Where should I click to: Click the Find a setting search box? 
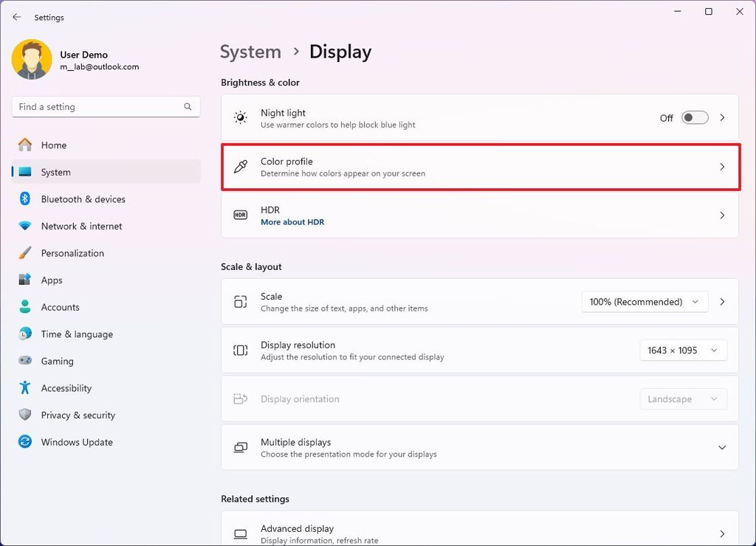tap(106, 106)
